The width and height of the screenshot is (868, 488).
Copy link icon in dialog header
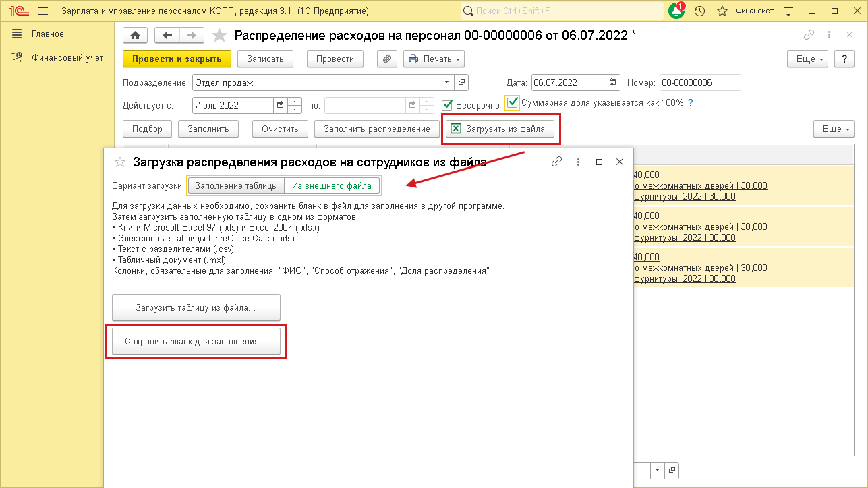556,162
